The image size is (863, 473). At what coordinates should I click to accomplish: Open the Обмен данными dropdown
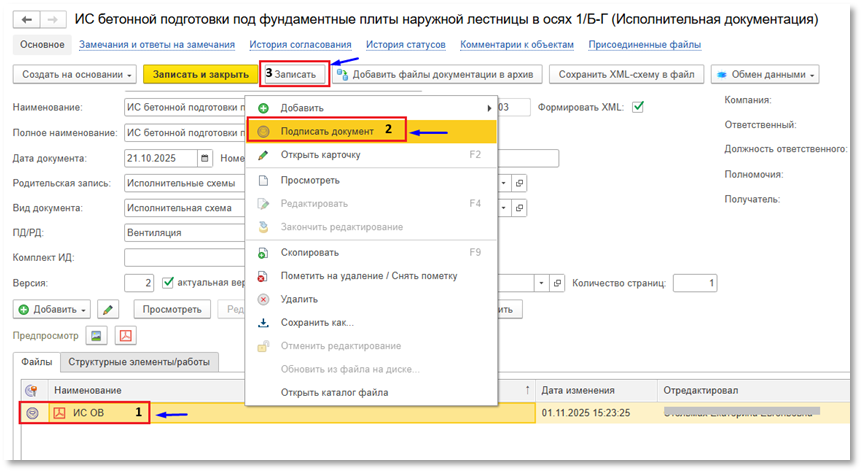(765, 74)
